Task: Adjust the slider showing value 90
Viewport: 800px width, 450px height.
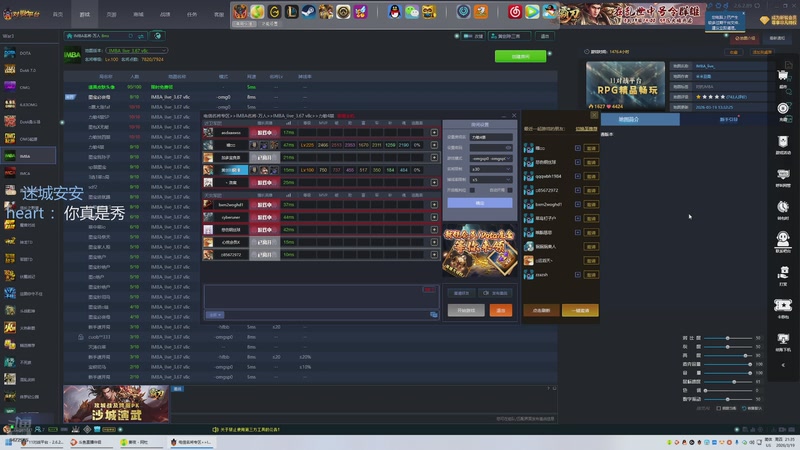Action: point(728,356)
